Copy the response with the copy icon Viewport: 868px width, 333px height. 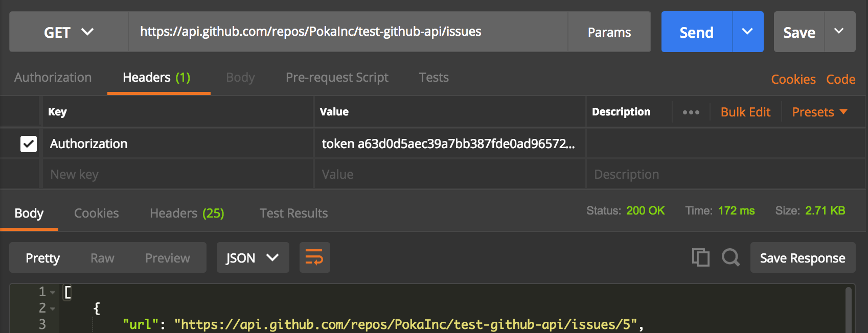pos(700,257)
